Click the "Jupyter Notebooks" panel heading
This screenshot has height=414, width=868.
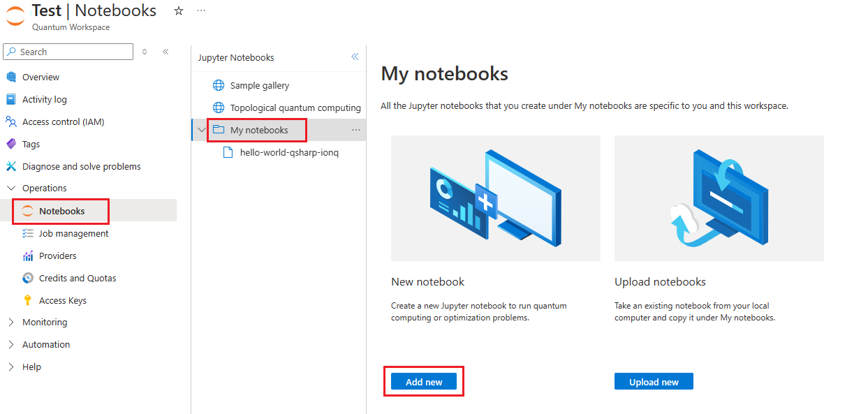(236, 57)
